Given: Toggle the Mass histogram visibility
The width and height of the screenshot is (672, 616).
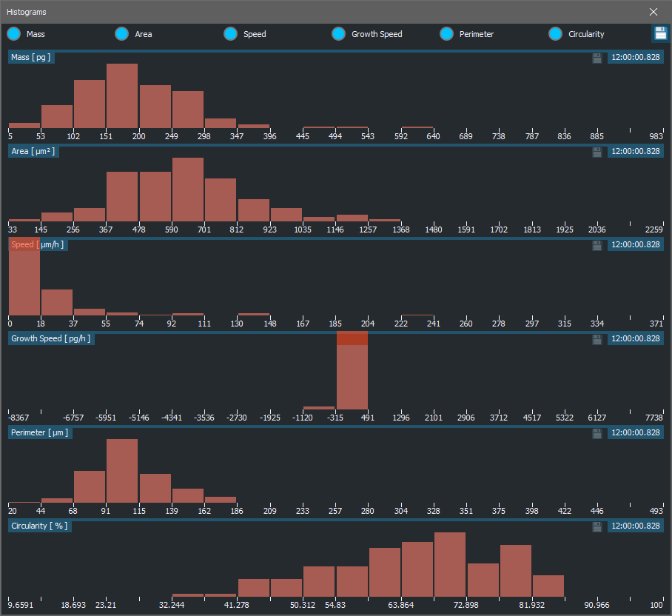Looking at the screenshot, I should [x=14, y=34].
